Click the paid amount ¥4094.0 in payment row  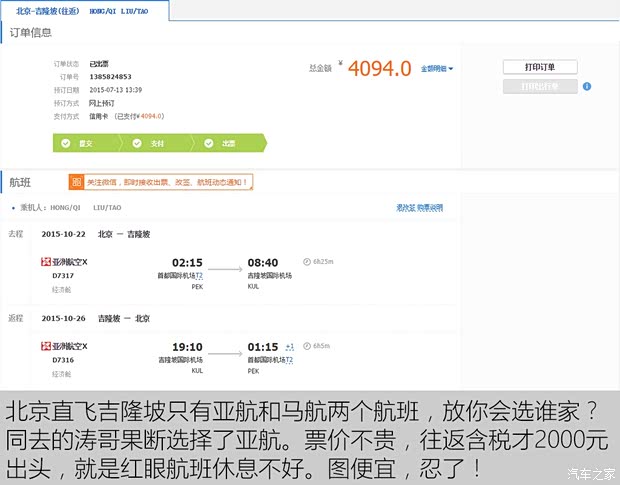(x=150, y=116)
